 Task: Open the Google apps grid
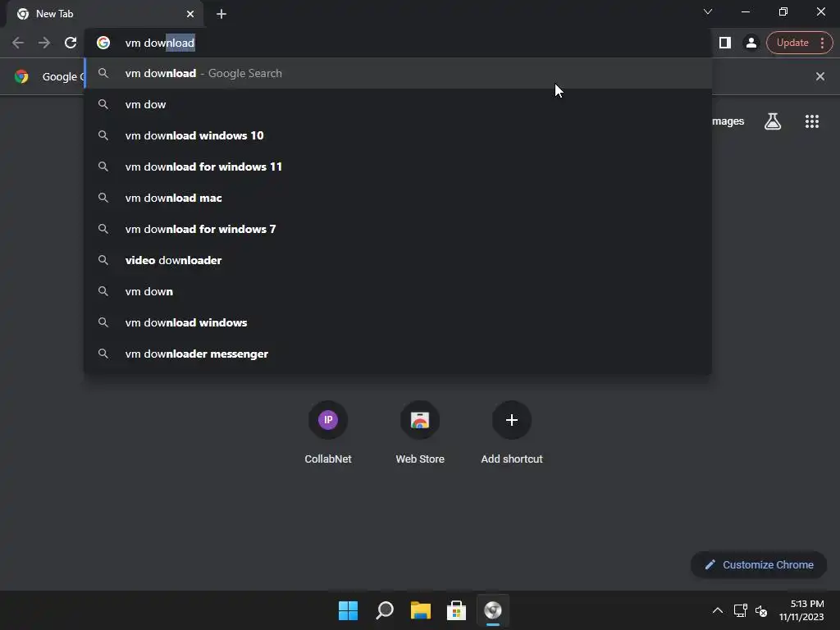812,121
